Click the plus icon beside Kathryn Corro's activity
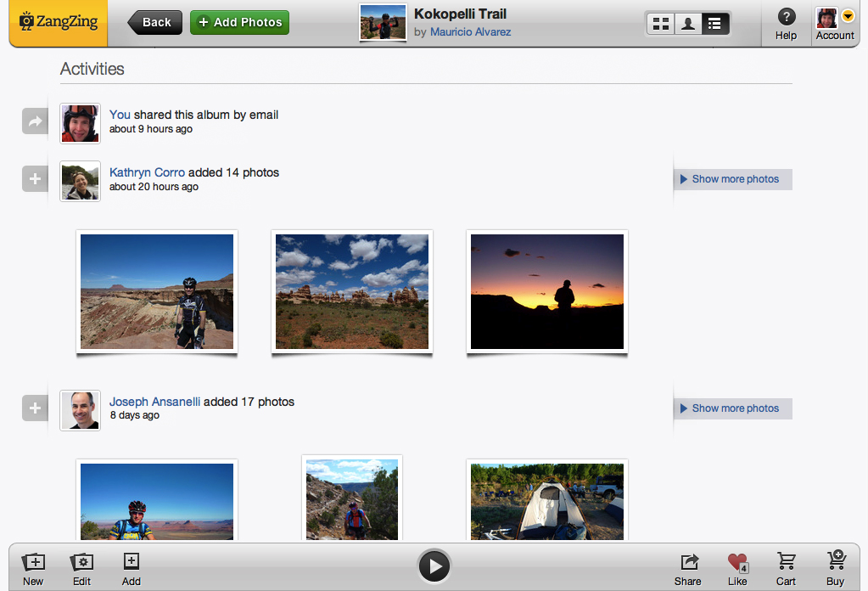This screenshot has height=591, width=868. 35,179
